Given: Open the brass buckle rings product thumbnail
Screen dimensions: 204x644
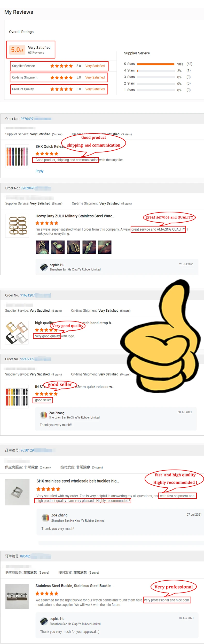Looking at the screenshot, I should [x=17, y=226].
